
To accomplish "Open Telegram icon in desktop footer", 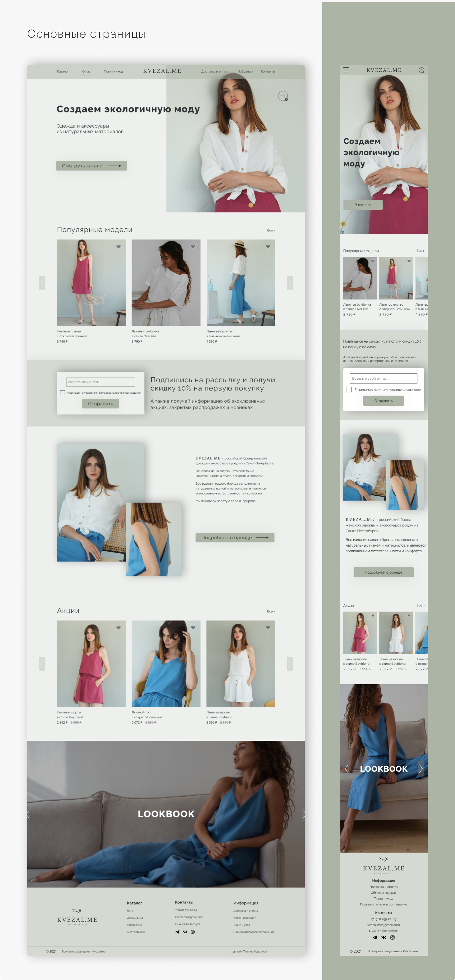I will coord(177,932).
